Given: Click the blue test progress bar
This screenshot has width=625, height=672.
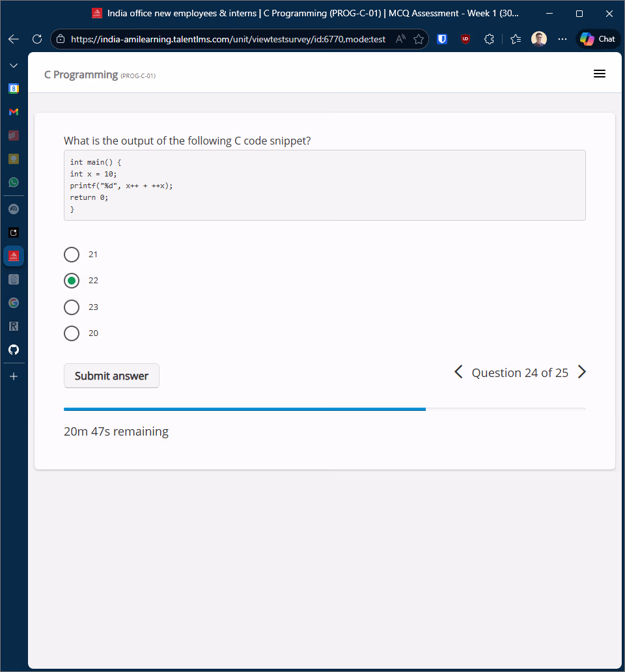Looking at the screenshot, I should (244, 409).
